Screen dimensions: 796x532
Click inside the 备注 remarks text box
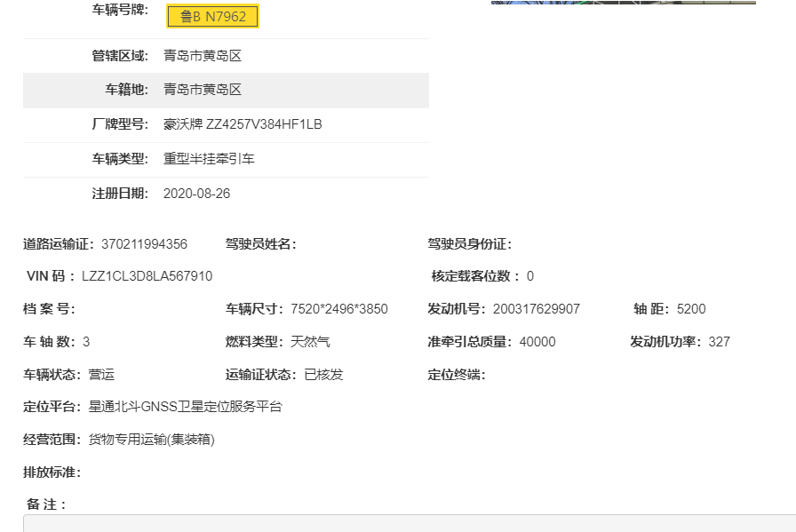[x=409, y=523]
